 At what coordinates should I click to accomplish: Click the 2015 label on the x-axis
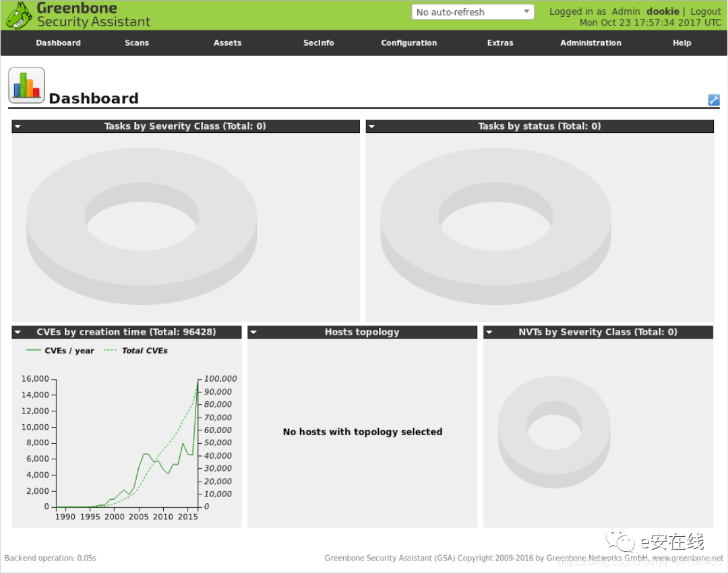pos(187,517)
